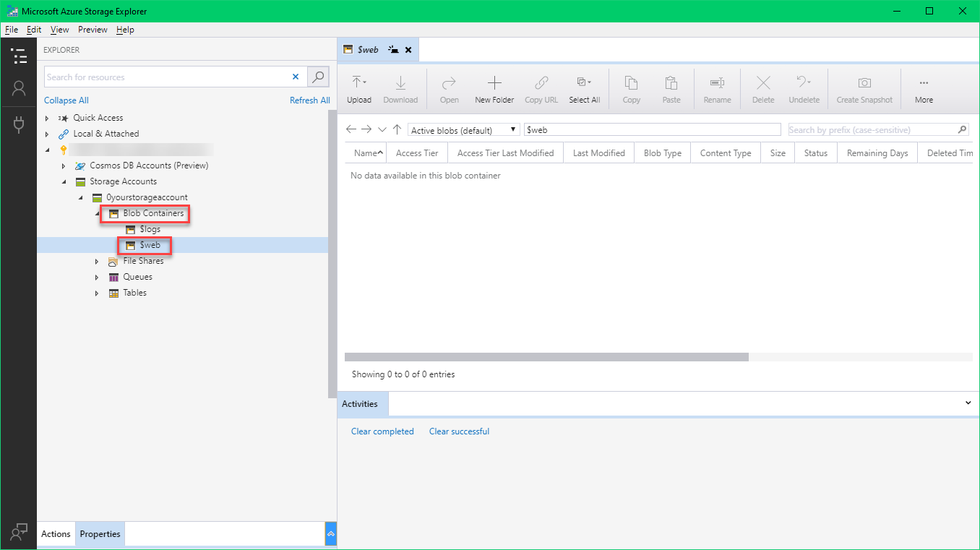Expand the Tables node
980x550 pixels.
click(x=97, y=293)
